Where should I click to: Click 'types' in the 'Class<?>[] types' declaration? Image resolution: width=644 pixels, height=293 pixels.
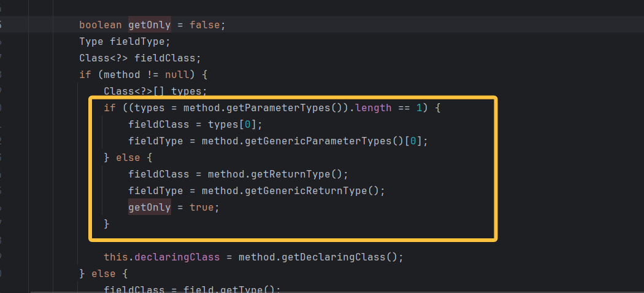pyautogui.click(x=186, y=91)
